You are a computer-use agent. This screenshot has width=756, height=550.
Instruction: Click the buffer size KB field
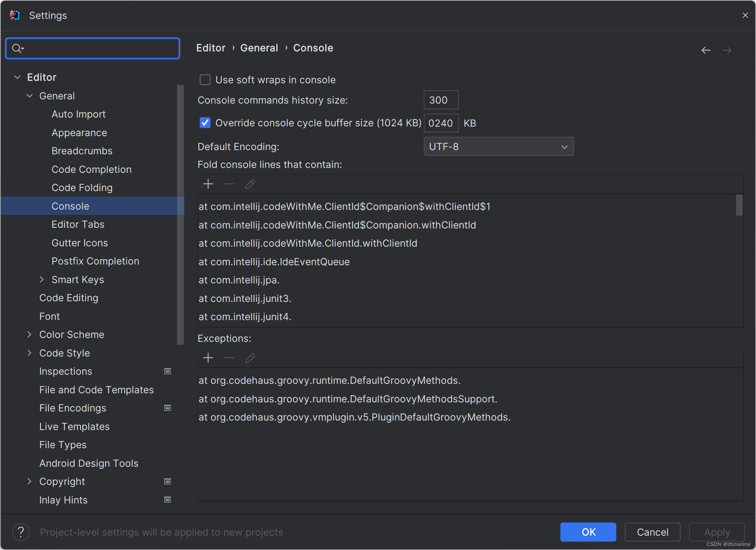[441, 123]
